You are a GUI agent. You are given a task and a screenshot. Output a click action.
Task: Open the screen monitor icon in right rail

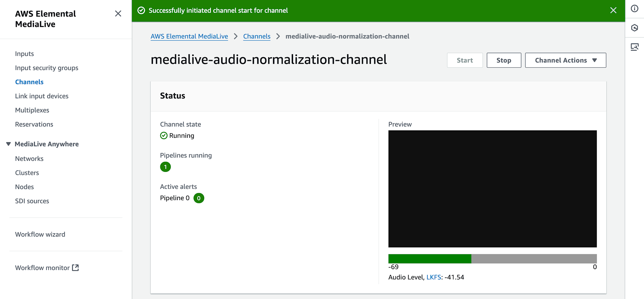coord(634,47)
